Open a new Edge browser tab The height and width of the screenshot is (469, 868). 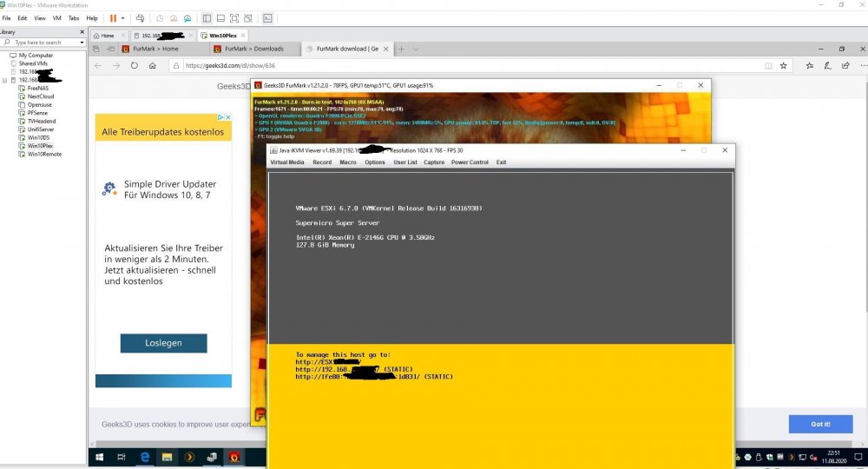click(401, 49)
